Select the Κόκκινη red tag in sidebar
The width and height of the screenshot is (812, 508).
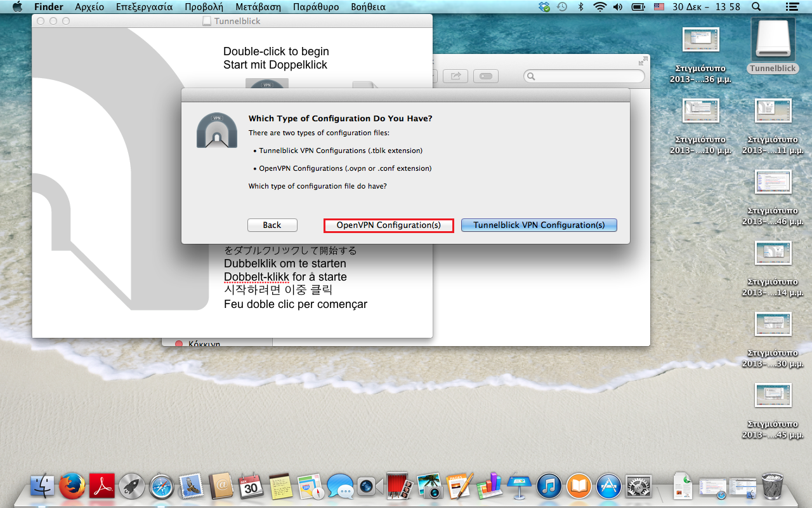click(x=197, y=344)
